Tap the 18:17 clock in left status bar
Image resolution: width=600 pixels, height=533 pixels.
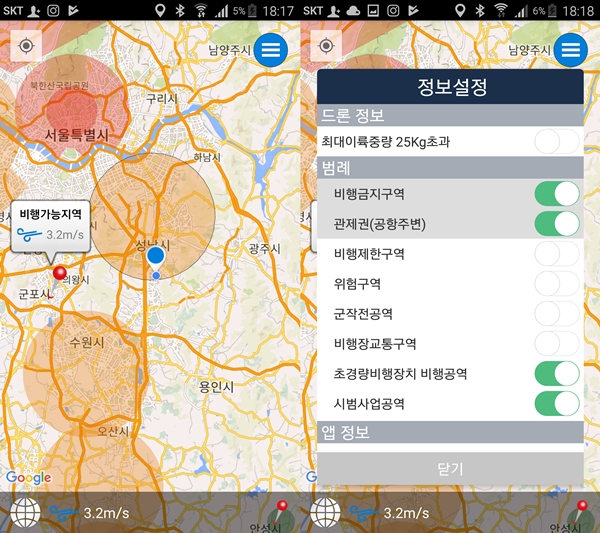pyautogui.click(x=278, y=11)
